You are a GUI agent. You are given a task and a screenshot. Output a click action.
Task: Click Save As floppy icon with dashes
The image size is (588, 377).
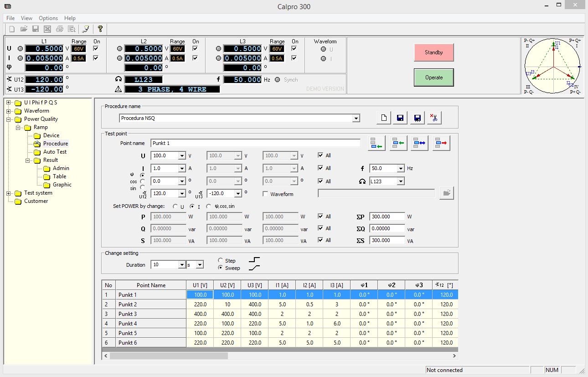coord(417,118)
